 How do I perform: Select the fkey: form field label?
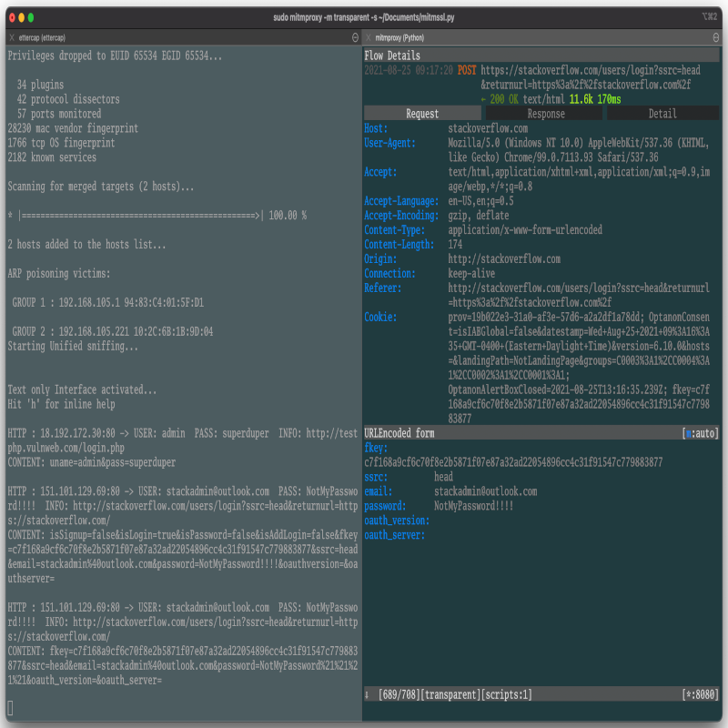(376, 448)
